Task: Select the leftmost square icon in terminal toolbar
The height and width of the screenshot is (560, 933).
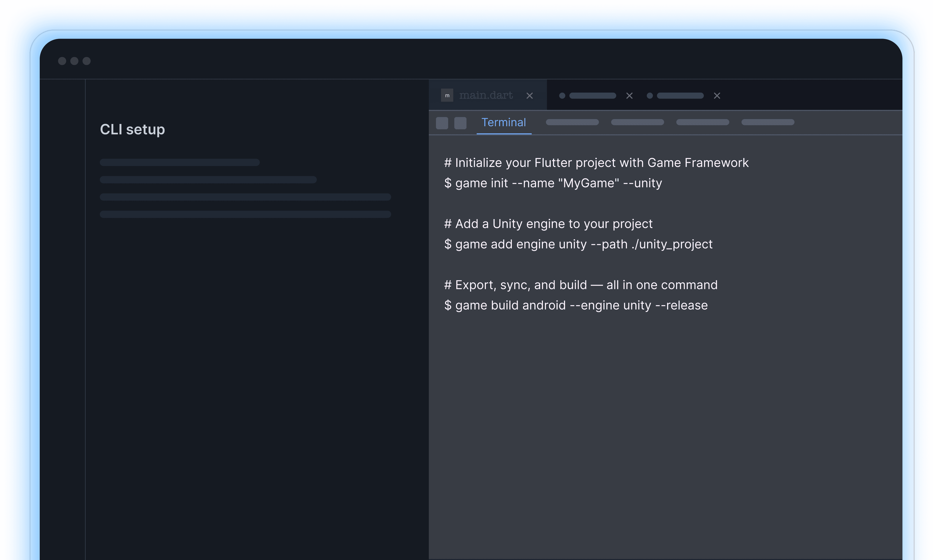Action: coord(442,123)
